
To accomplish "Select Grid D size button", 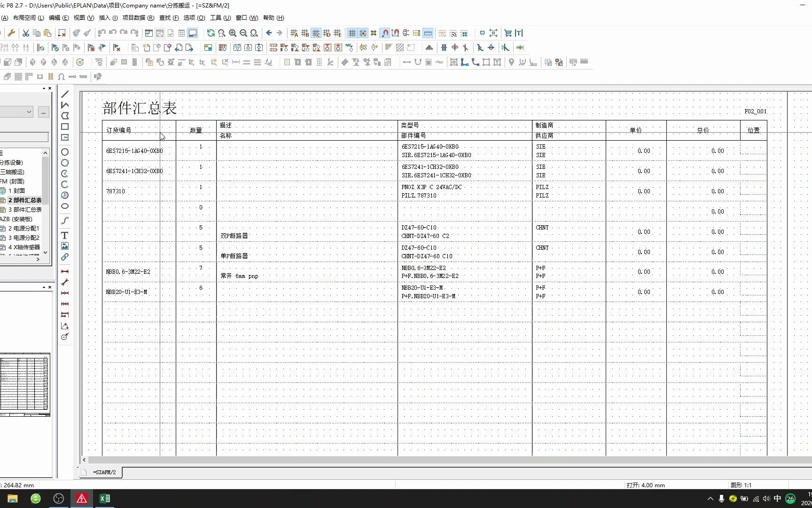I will pos(327,33).
